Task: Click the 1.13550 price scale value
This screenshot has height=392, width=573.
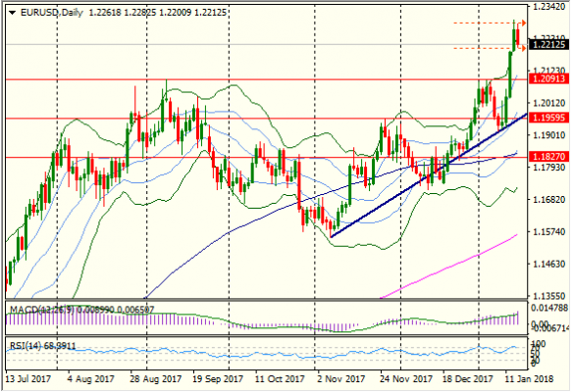Action: pyautogui.click(x=549, y=296)
